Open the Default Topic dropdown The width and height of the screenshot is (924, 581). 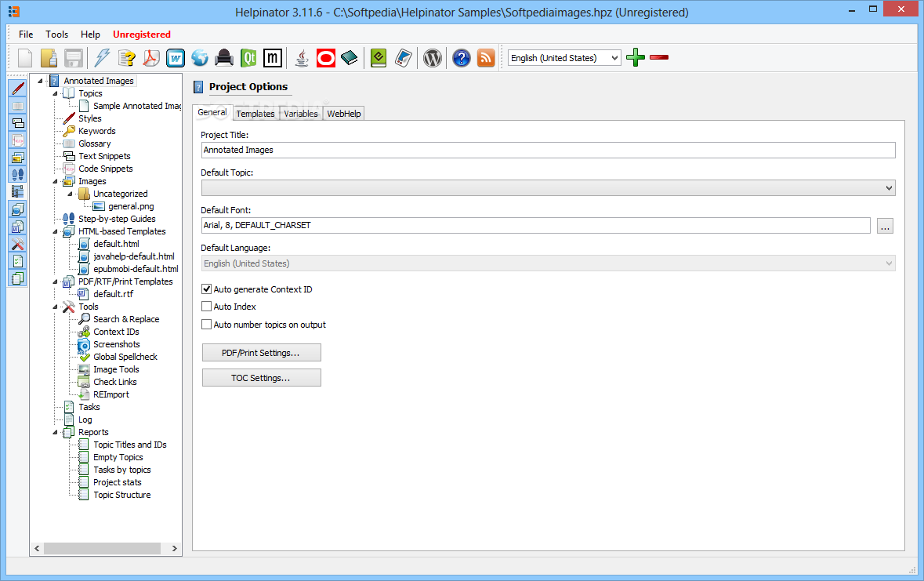click(889, 188)
